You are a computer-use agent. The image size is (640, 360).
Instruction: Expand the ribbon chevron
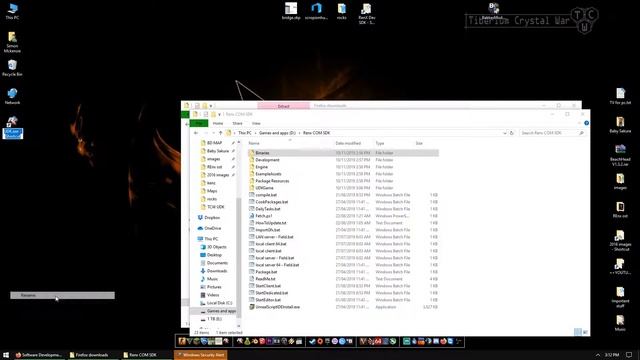pos(580,123)
